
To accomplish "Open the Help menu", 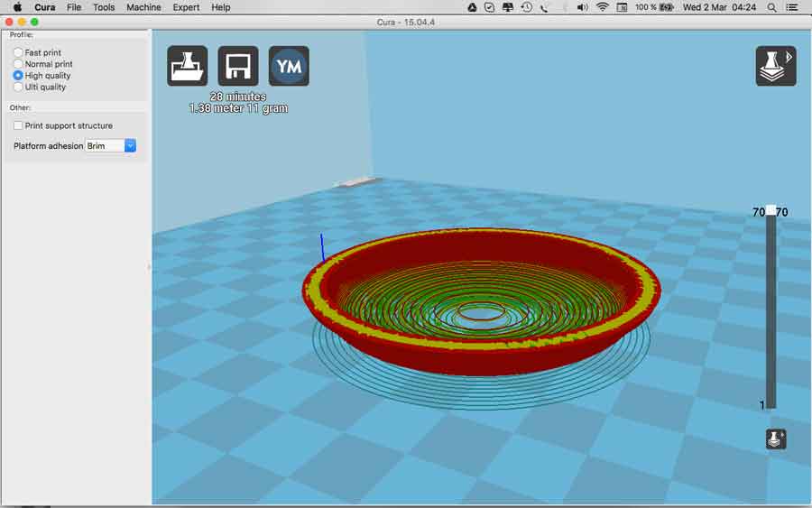I will (221, 7).
